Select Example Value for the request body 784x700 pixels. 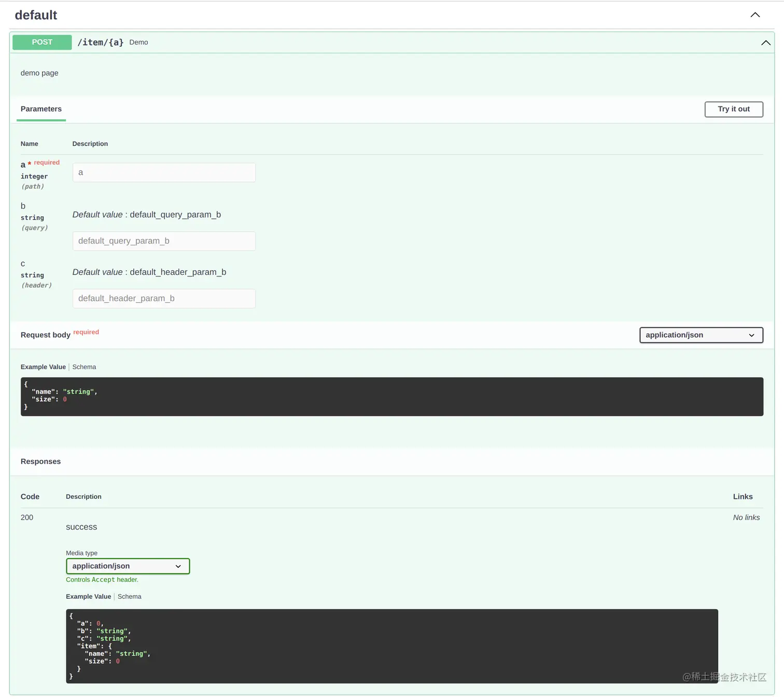[43, 367]
